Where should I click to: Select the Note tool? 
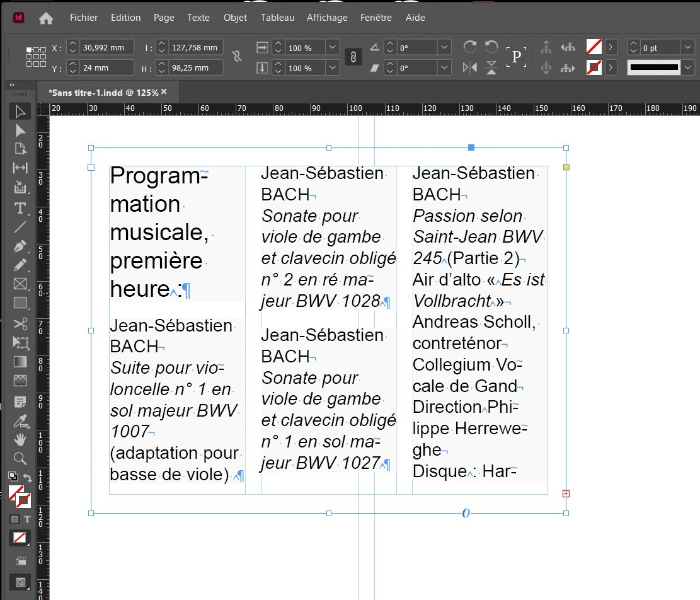pos(20,402)
